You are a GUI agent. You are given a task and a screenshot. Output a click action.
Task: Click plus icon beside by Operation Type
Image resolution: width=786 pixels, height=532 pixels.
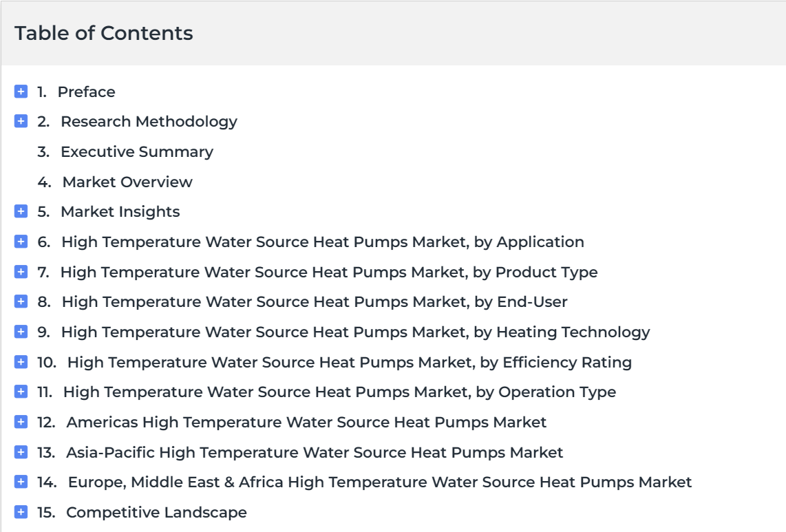point(21,392)
